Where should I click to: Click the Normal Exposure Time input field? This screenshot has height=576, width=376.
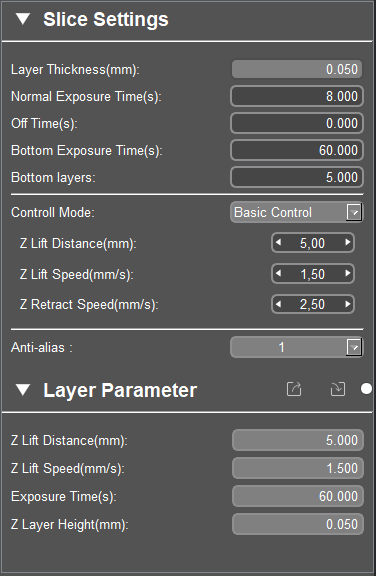click(297, 96)
